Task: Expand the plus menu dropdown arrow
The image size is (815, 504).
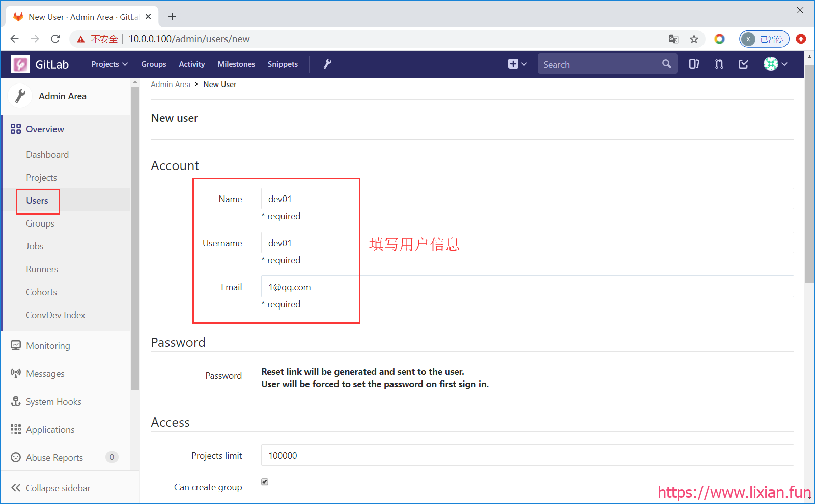Action: pyautogui.click(x=524, y=64)
